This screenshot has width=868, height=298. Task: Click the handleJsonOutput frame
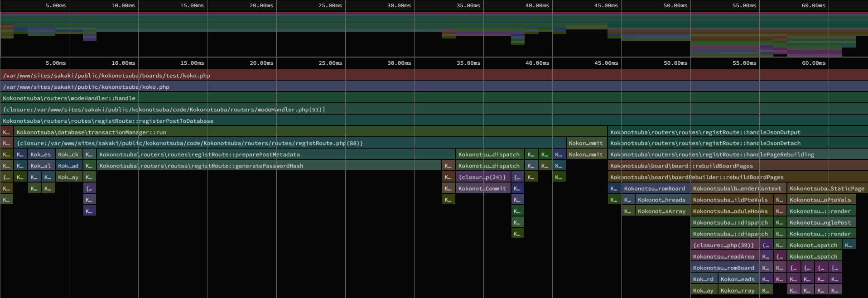click(737, 132)
